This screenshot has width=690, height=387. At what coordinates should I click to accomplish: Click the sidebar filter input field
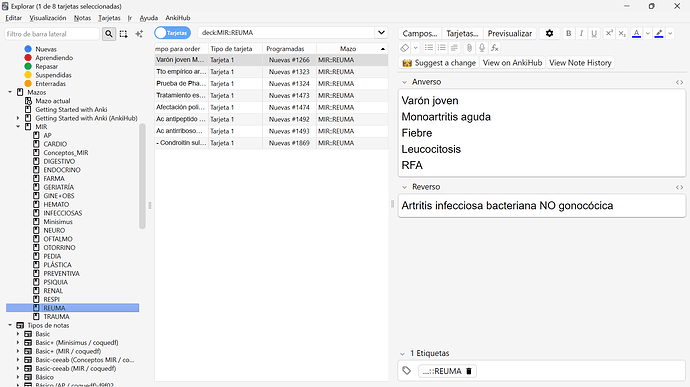coord(52,34)
